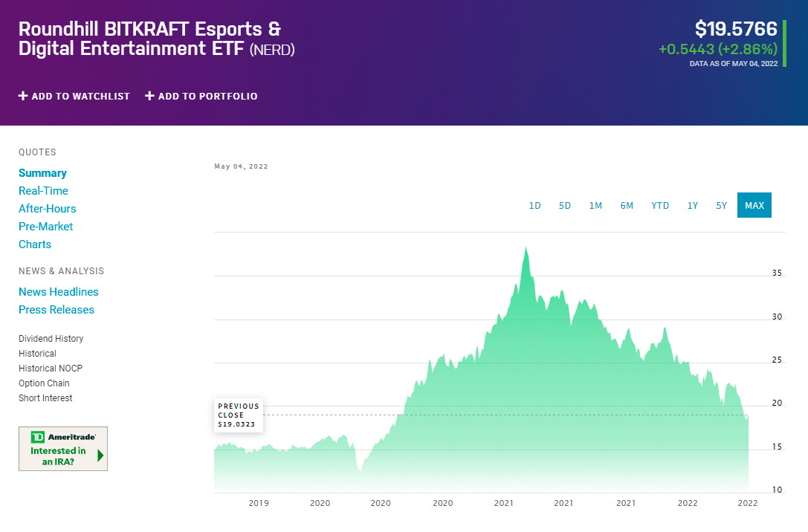808x532 pixels.
Task: Click the +0.5443 (+2.86%) change text
Action: (x=718, y=50)
